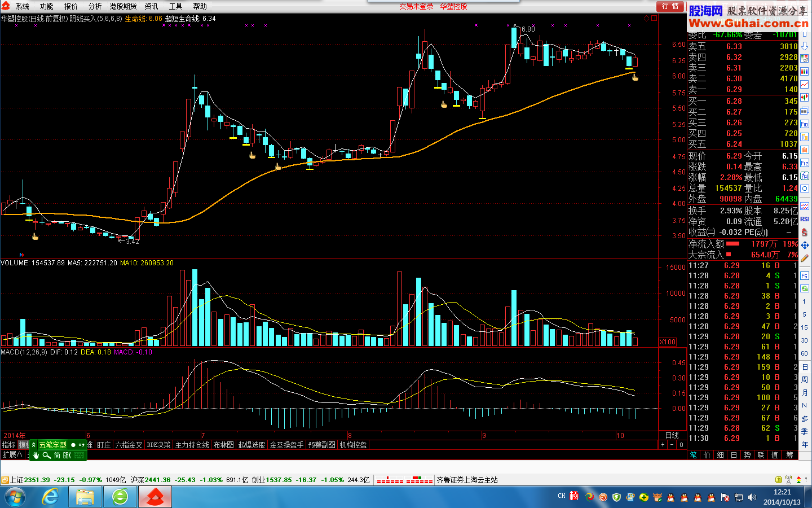
Task: Switch to daily period 日 in sidebar
Action: [x=805, y=367]
